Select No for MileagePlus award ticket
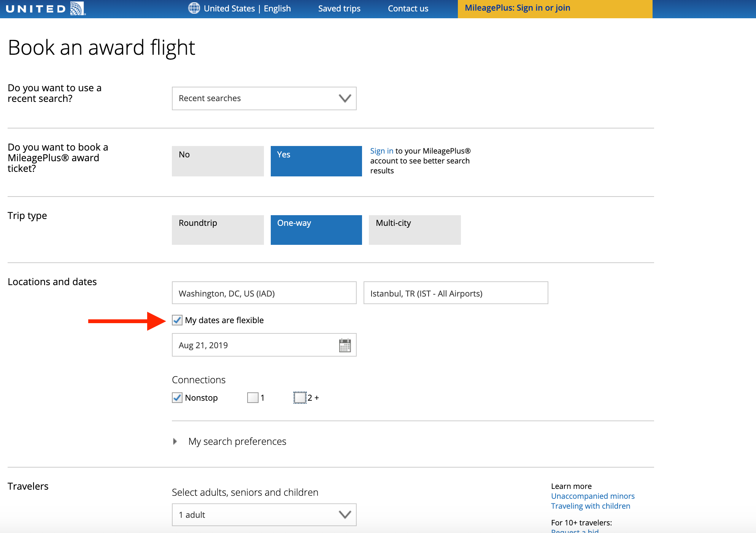 click(x=218, y=161)
